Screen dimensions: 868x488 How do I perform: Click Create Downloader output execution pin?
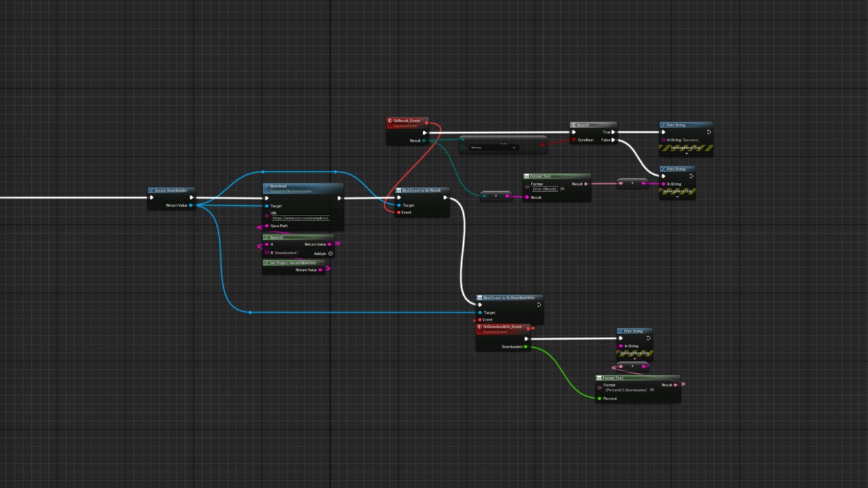191,198
